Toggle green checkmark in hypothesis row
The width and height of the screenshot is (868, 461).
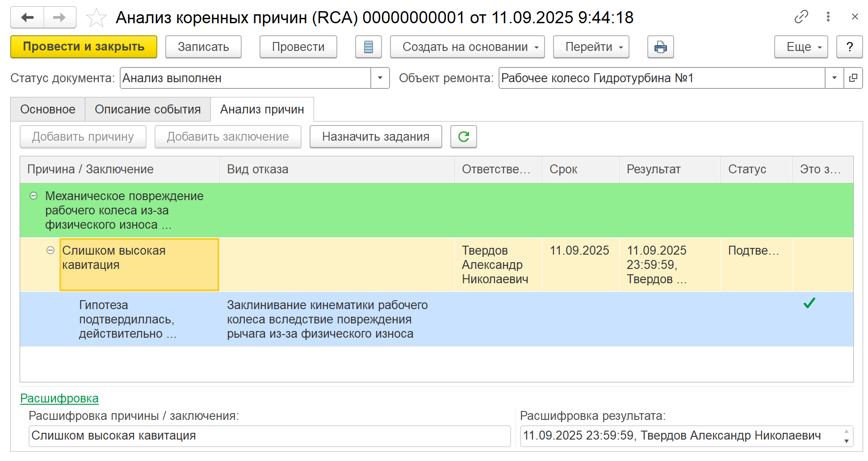tap(809, 303)
